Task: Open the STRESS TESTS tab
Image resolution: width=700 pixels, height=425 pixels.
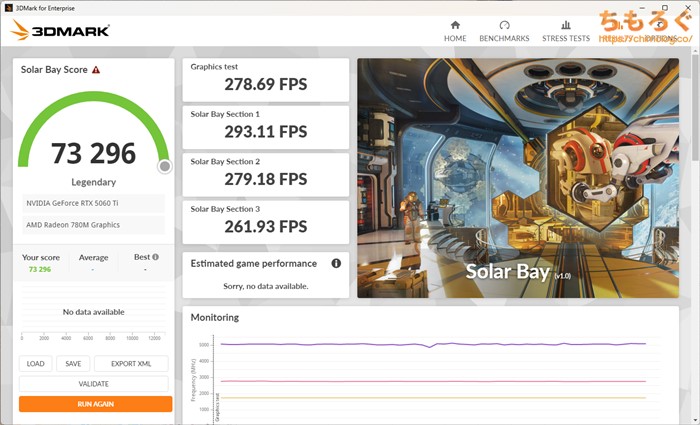Action: [566, 31]
